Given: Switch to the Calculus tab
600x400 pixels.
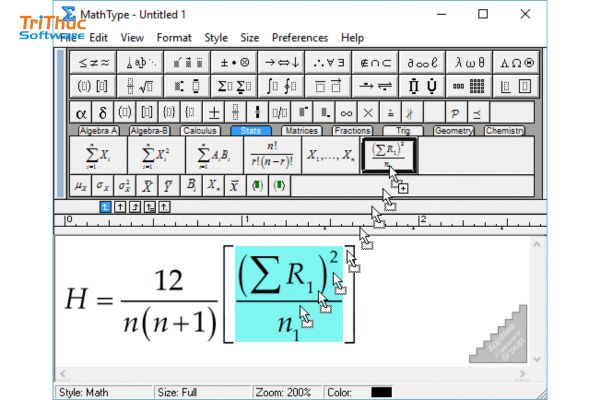Looking at the screenshot, I should 200,131.
